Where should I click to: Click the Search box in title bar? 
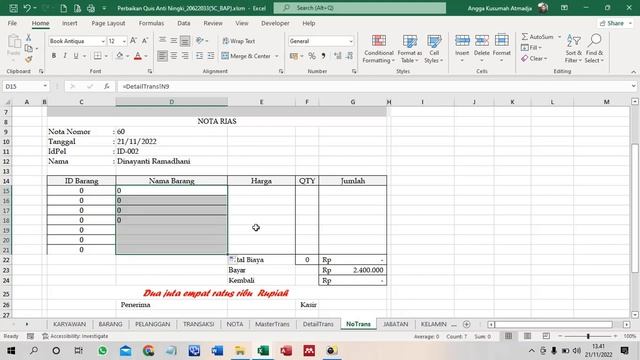(x=360, y=8)
